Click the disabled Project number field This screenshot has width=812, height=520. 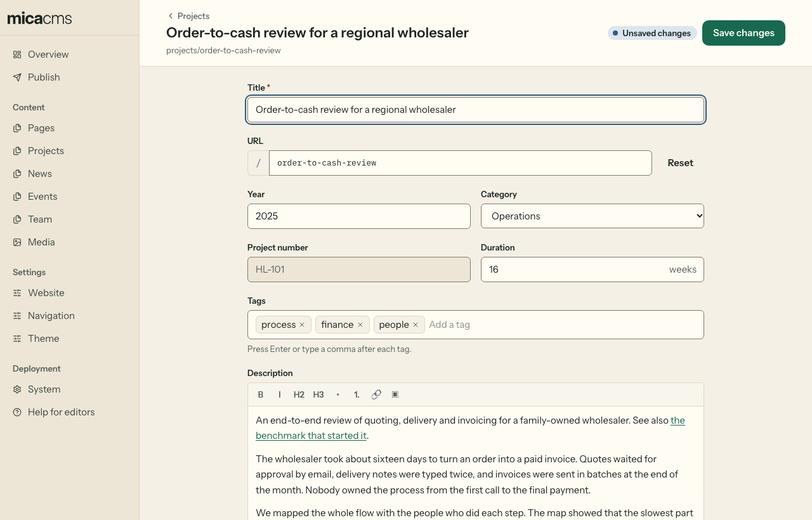(359, 270)
